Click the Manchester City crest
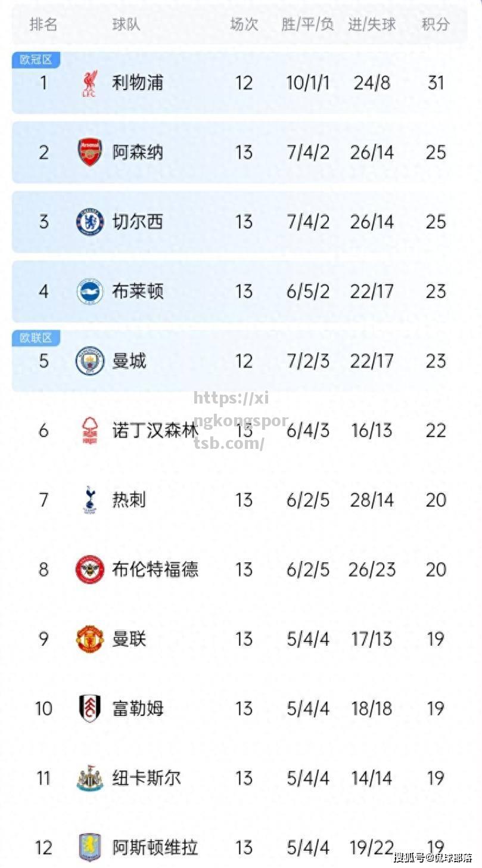This screenshot has width=482, height=868. pos(90,361)
